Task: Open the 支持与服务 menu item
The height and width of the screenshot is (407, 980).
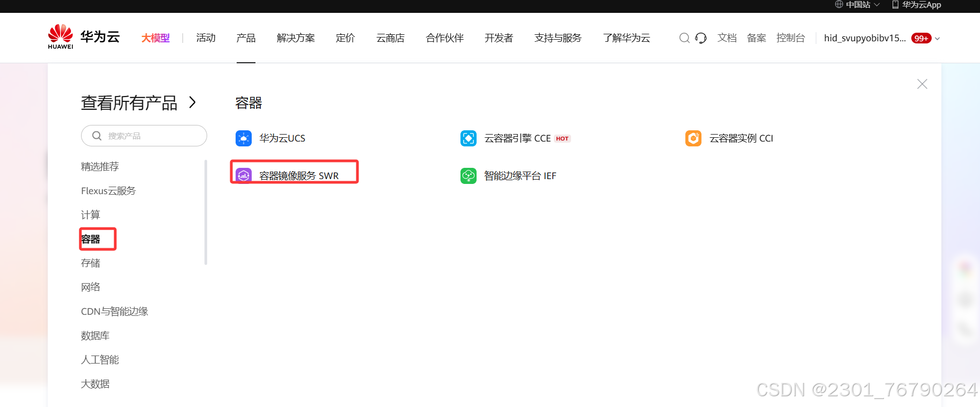Action: pyautogui.click(x=558, y=38)
